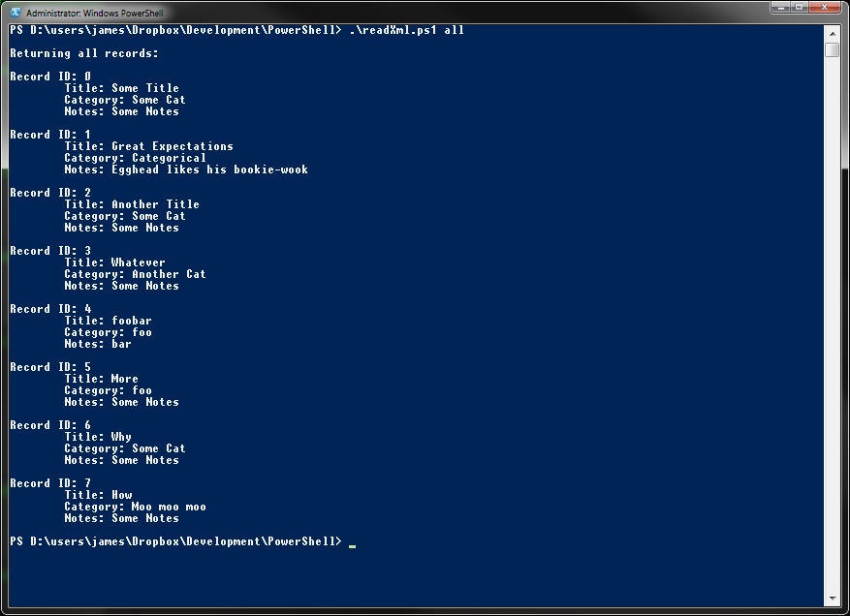Viewport: 850px width, 616px height.
Task: Click the vertical scrollbar thumb
Action: [x=833, y=49]
